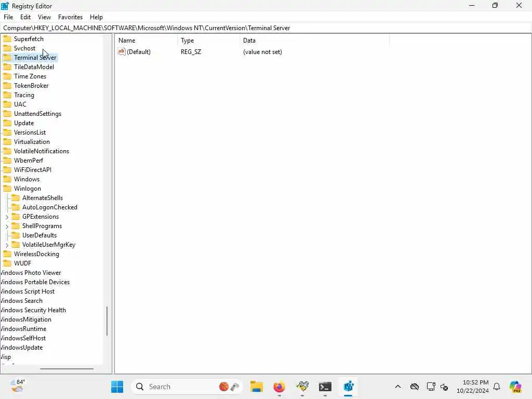The height and width of the screenshot is (399, 532).
Task: Open the weather widget showing 84°
Action: (x=17, y=386)
